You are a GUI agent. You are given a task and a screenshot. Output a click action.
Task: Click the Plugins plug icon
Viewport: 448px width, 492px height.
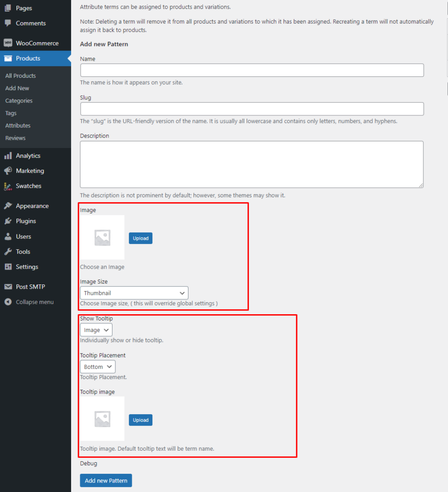(x=8, y=221)
